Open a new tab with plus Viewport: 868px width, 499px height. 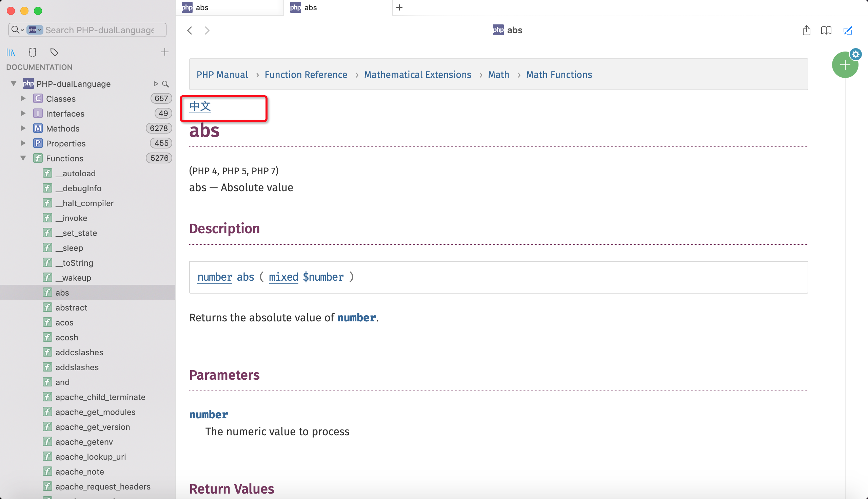pyautogui.click(x=399, y=7)
